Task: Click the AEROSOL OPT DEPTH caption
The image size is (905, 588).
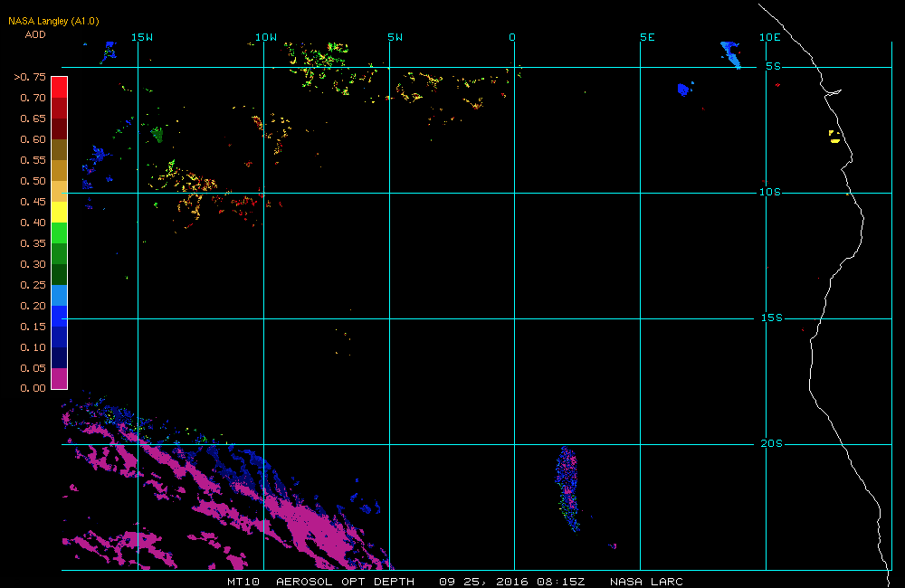Action: (x=345, y=582)
